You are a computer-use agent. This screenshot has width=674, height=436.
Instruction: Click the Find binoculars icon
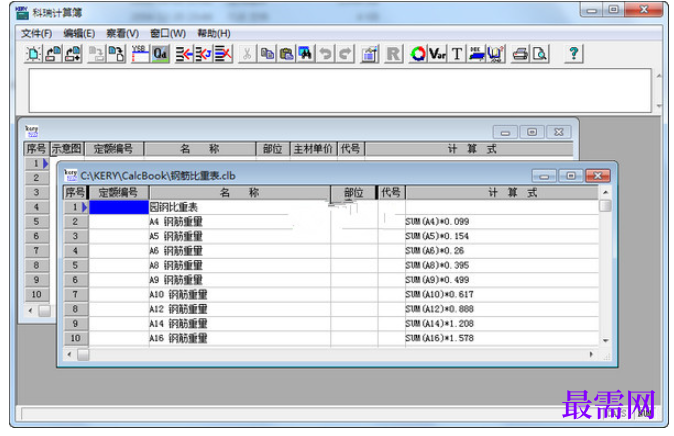pyautogui.click(x=306, y=54)
